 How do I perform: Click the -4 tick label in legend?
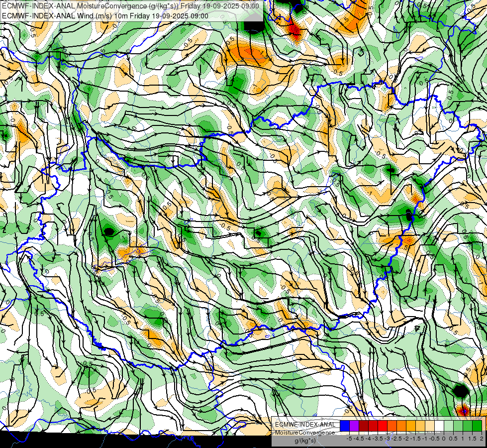pos(368,439)
